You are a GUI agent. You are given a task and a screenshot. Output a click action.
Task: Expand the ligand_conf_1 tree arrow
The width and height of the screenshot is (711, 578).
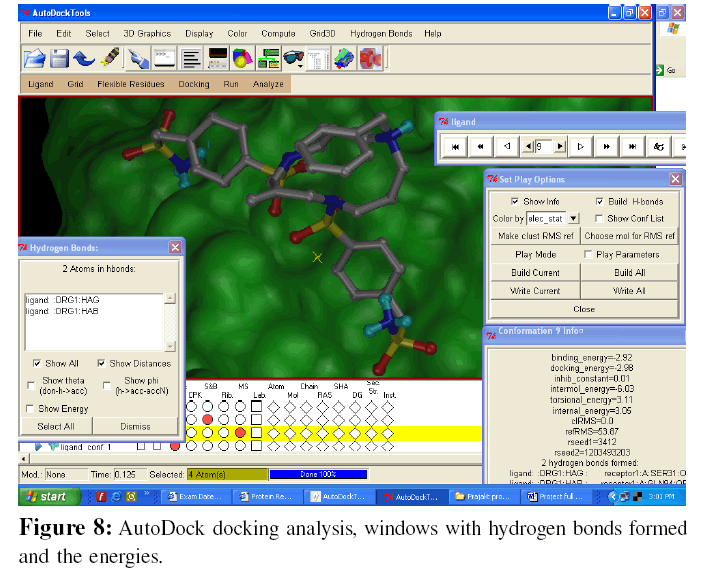(x=37, y=446)
